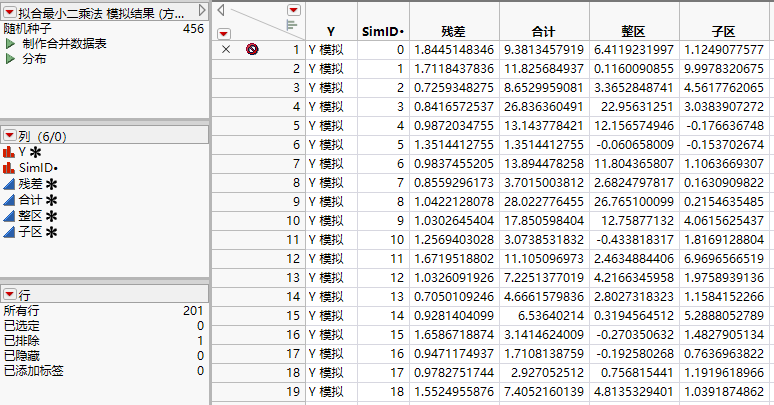Viewport: 774px width, 405px height.
Task: Click the continuous icon next to 合计
Action: pyautogui.click(x=9, y=200)
